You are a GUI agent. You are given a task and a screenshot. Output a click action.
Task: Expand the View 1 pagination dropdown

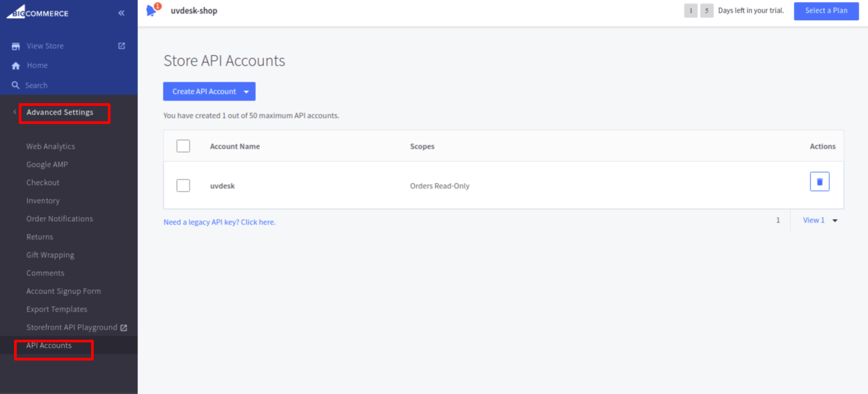(835, 220)
